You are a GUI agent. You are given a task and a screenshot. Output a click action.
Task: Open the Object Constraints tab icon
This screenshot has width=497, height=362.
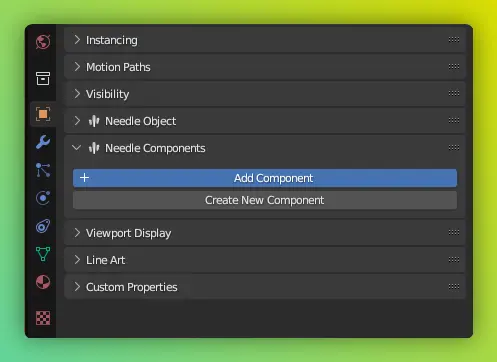(43, 226)
